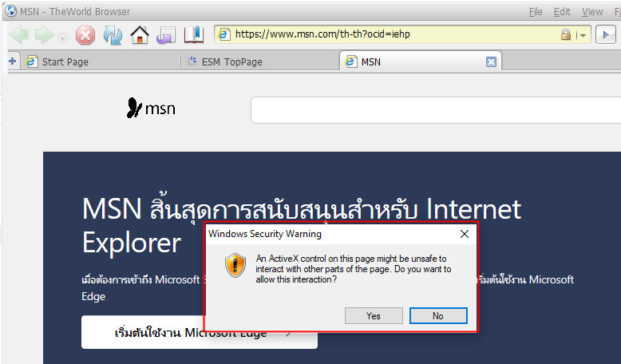Click the green Back arrow icon

[18, 35]
